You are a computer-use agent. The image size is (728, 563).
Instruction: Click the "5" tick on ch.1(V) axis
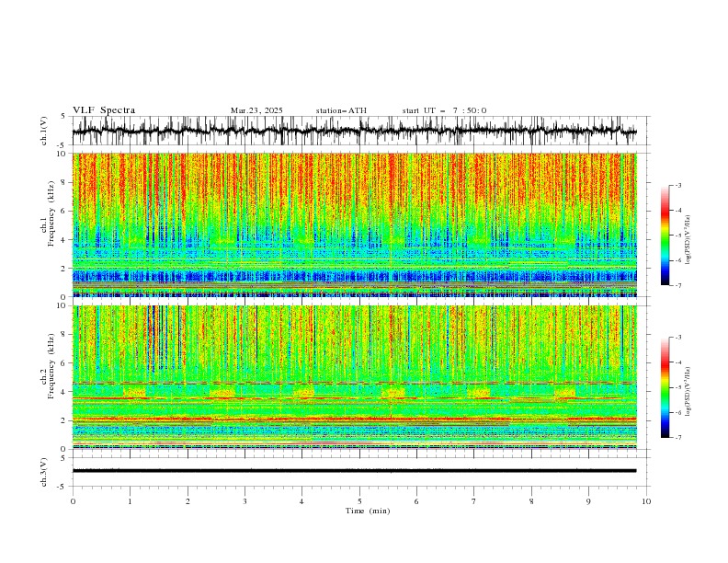point(63,117)
